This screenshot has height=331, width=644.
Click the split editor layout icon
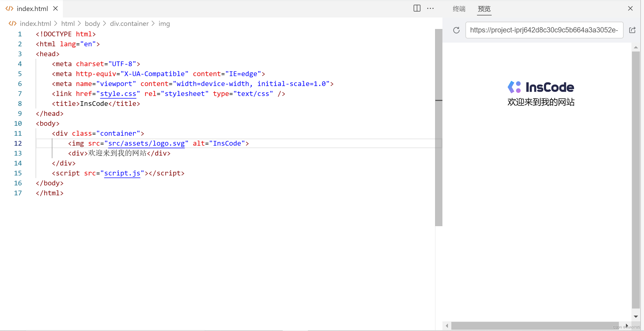(417, 8)
